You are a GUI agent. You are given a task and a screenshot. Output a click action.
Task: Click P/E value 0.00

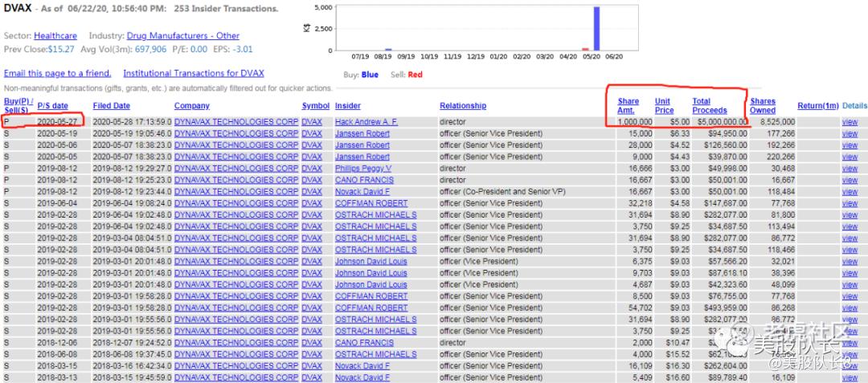tap(199, 49)
